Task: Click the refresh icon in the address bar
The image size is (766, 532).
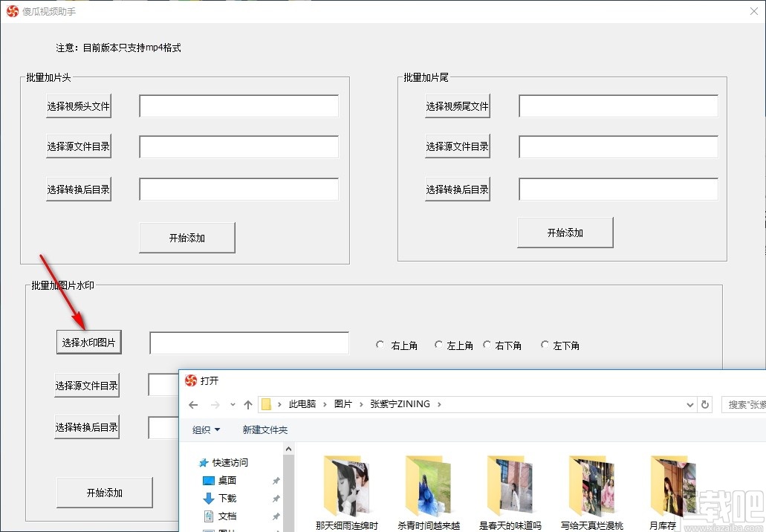Action: tap(704, 404)
